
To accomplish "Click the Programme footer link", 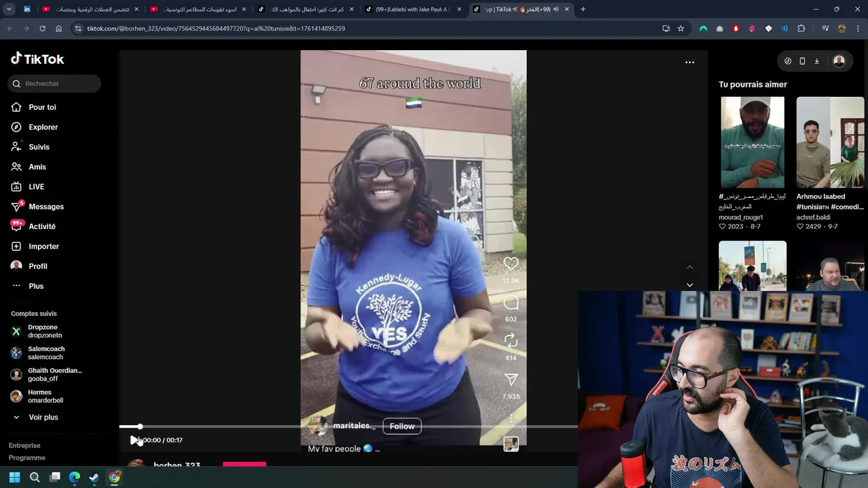I will pos(27,457).
